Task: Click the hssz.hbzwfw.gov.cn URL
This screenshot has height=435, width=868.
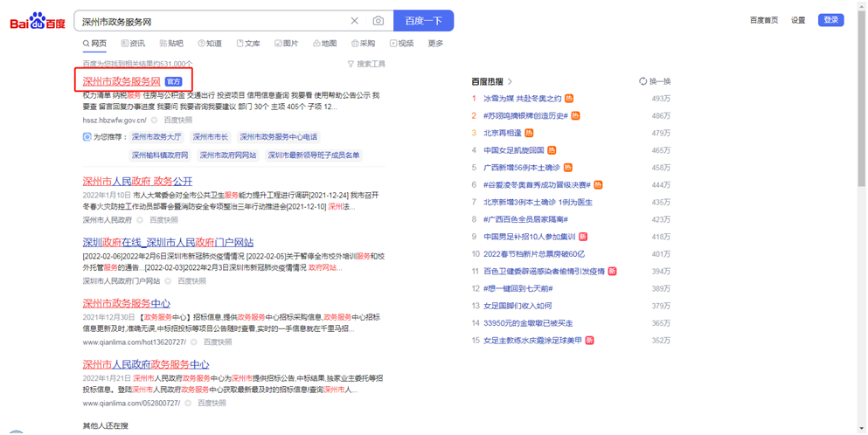Action: tap(115, 120)
